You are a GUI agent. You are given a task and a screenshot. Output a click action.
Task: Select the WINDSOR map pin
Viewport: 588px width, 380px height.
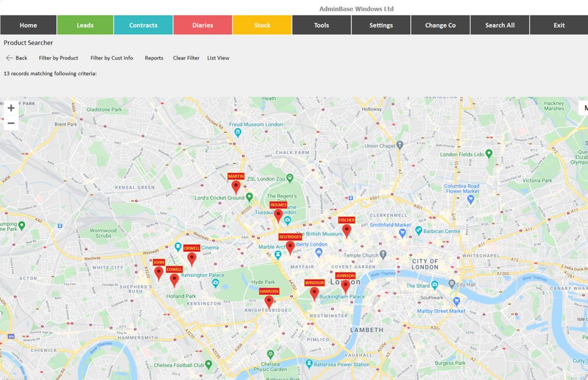314,293
